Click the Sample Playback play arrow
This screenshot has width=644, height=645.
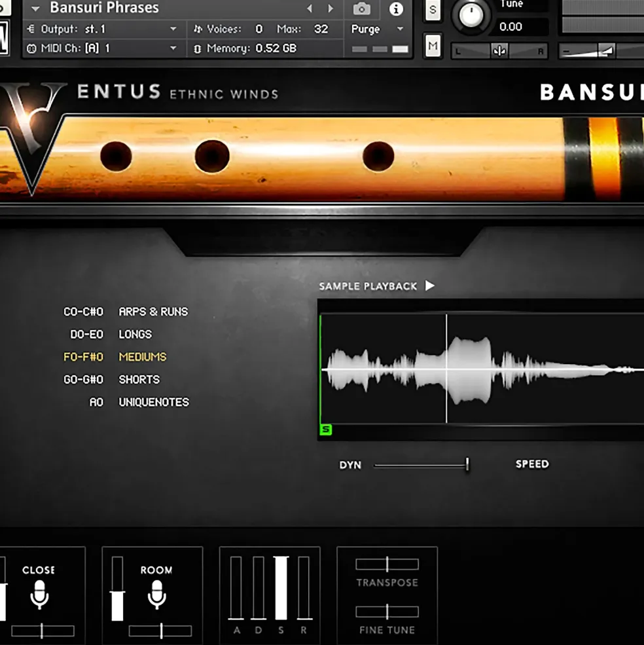click(430, 286)
